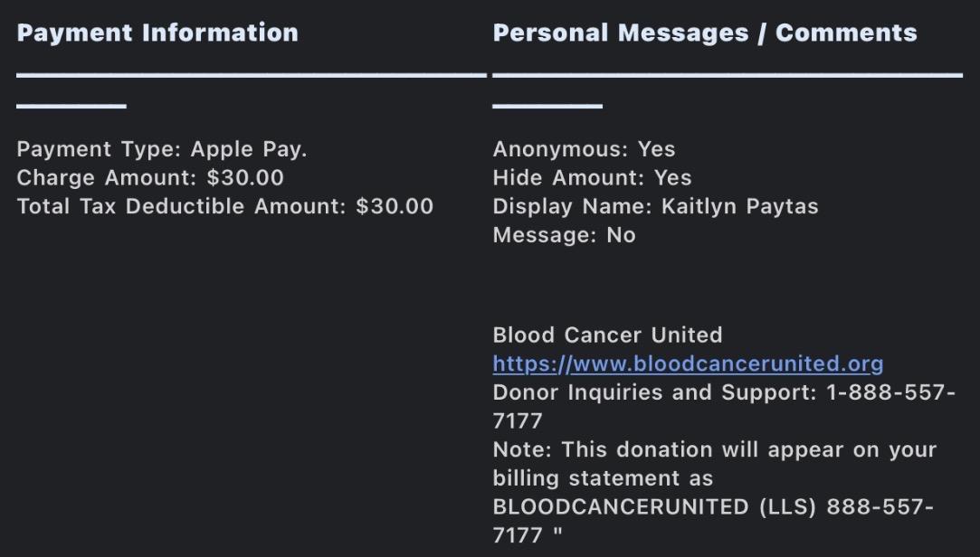The width and height of the screenshot is (980, 557).
Task: Click the short underline below Personal Messages divider
Action: 547,106
